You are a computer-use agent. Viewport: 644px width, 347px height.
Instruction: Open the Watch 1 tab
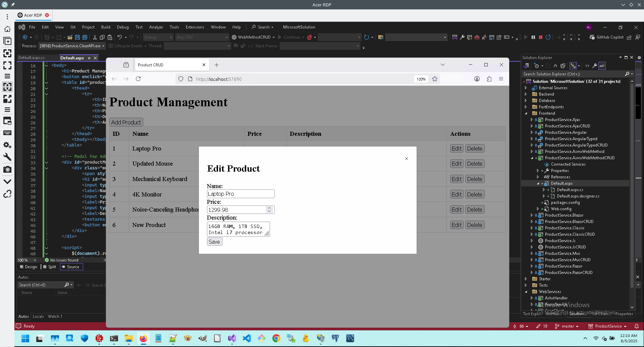55,316
